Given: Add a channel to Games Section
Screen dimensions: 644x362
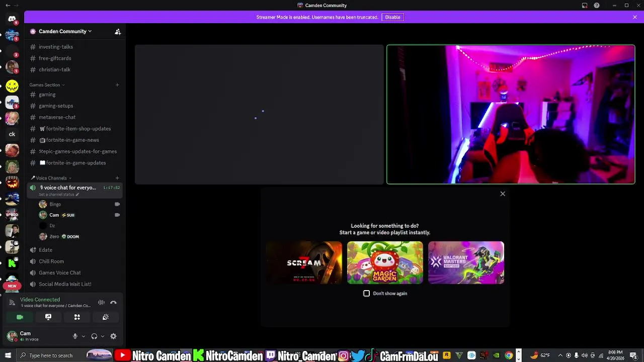Looking at the screenshot, I should click(117, 85).
